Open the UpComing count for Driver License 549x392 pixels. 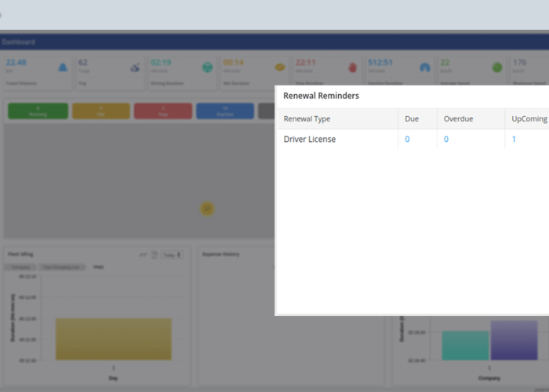coord(514,139)
